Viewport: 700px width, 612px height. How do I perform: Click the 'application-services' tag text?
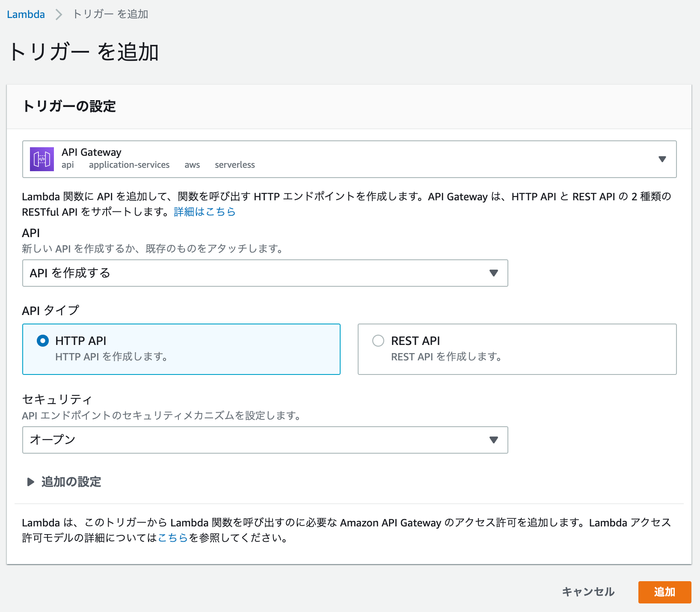click(129, 165)
